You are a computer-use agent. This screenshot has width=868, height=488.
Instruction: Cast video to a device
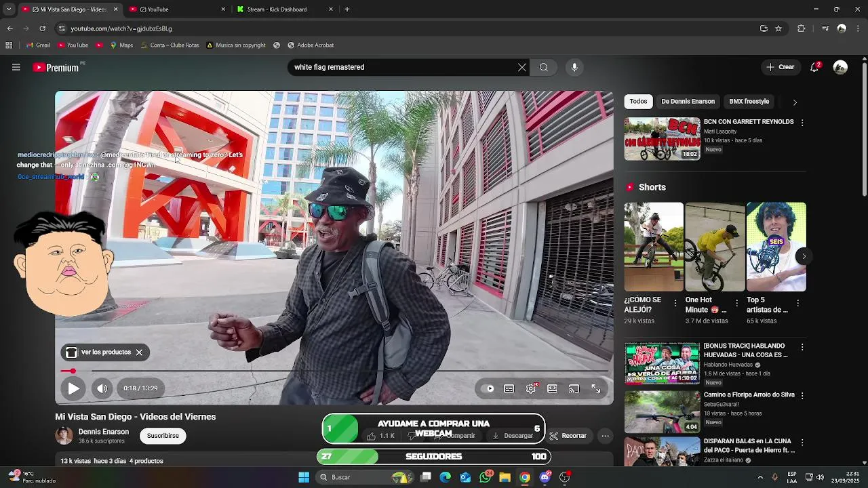[574, 388]
